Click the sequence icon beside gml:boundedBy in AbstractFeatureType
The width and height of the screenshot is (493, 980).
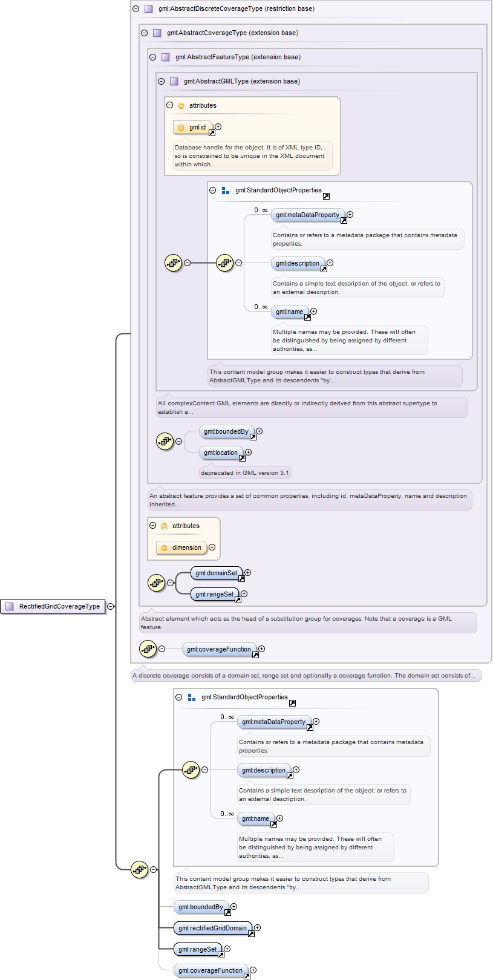coord(165,441)
